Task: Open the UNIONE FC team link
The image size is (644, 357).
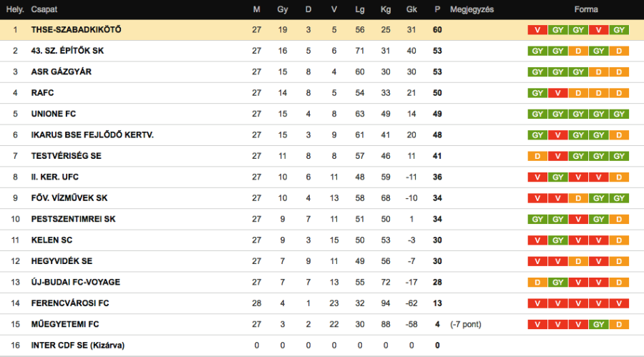Action: coord(54,114)
